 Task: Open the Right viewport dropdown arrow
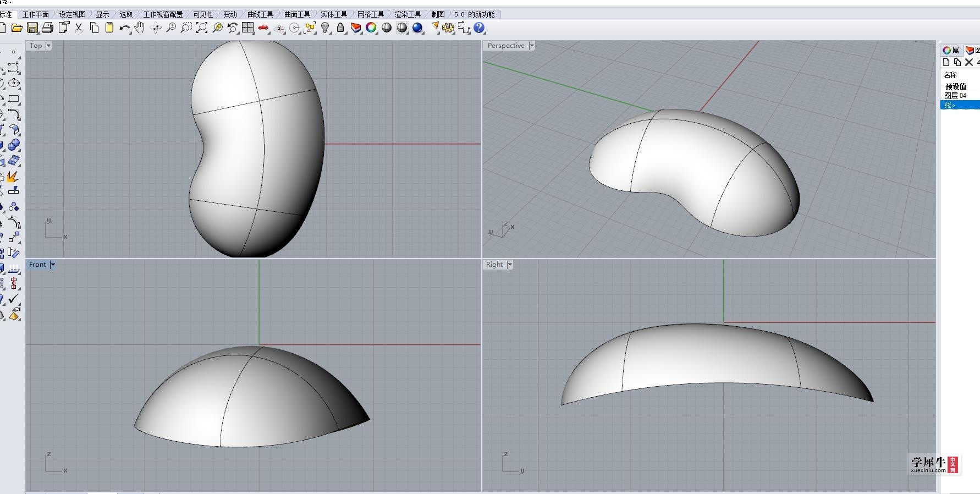click(510, 265)
